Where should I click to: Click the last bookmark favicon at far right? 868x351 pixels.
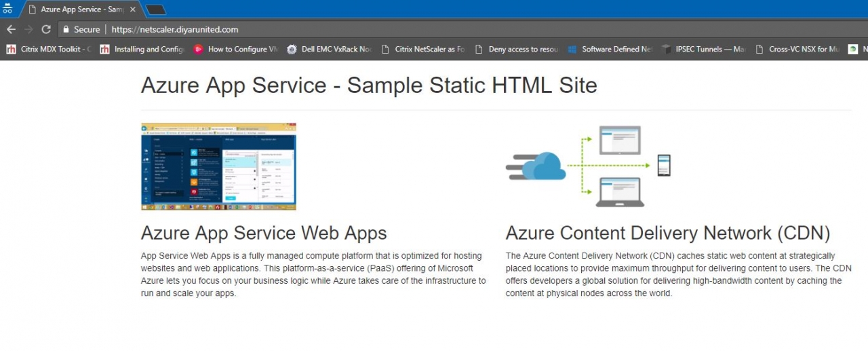click(853, 49)
